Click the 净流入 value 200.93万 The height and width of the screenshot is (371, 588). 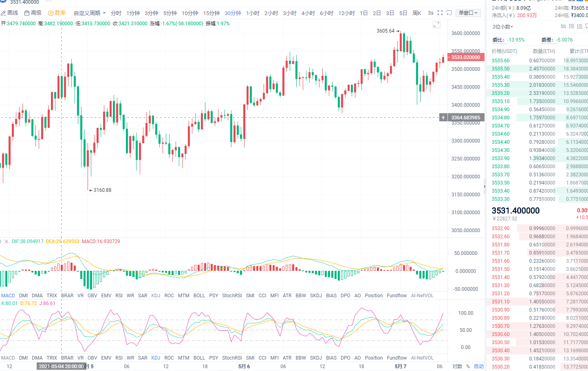point(527,15)
